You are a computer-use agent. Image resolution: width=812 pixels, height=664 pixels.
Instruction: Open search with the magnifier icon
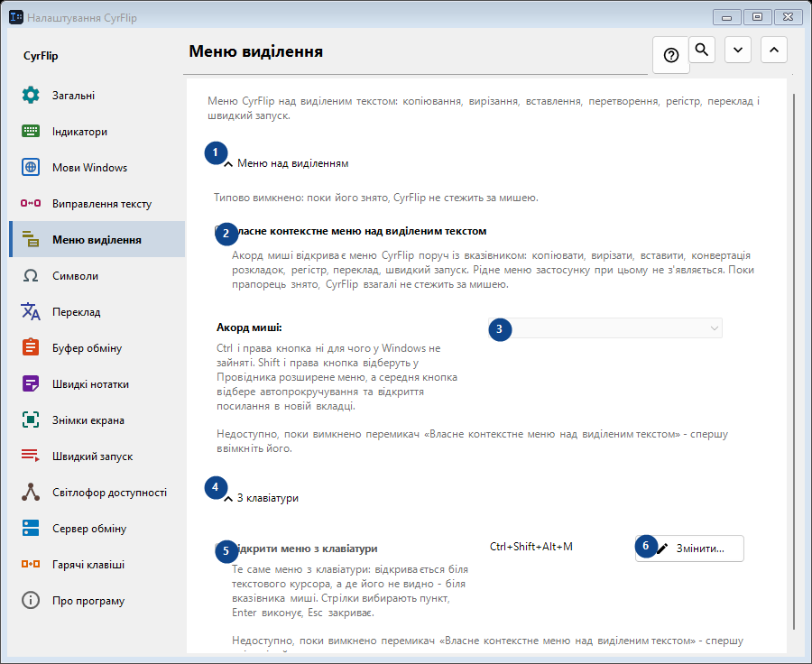[x=702, y=50]
